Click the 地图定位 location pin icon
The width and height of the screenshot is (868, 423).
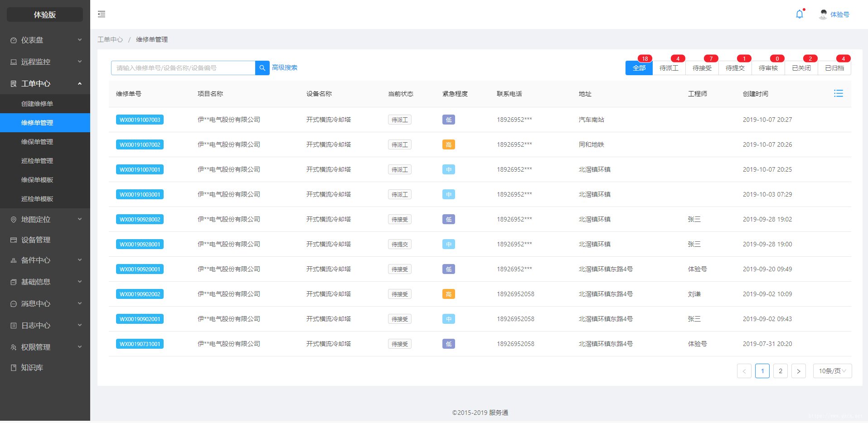pos(14,220)
